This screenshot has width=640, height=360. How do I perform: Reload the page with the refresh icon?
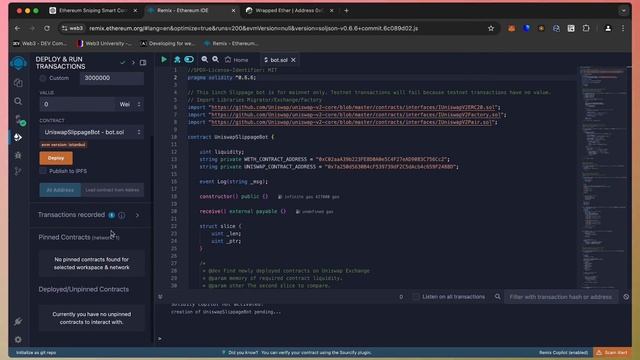(47, 28)
